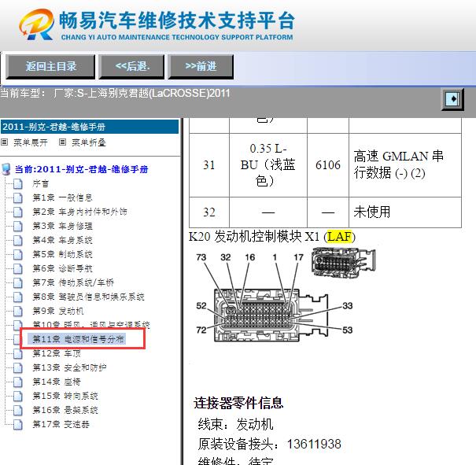The height and width of the screenshot is (465, 476).
Task: Click the computer icon beside 当前:2011-别克-君越-维修手册
Action: click(x=6, y=169)
